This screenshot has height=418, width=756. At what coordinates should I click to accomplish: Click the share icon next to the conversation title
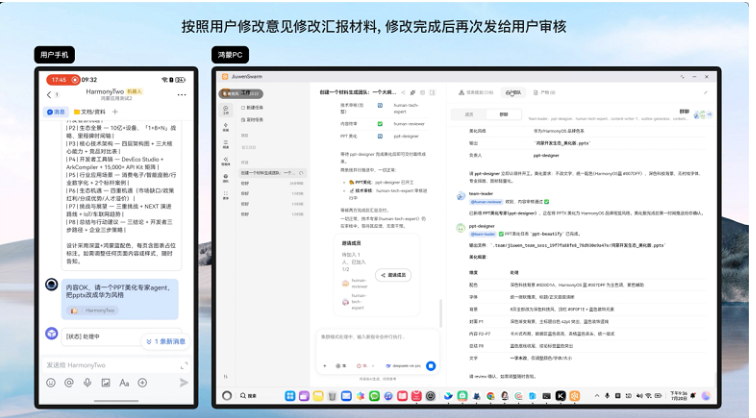pyautogui.click(x=403, y=93)
